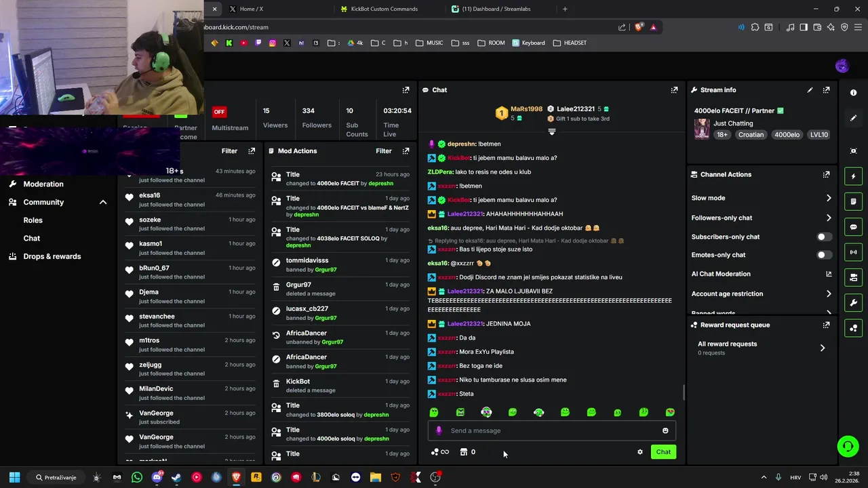Open the Brave Shields icon in address bar
868x488 pixels.
(639, 27)
